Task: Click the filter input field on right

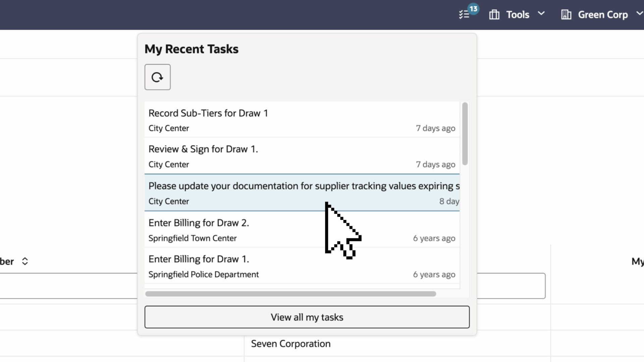Action: [511, 286]
